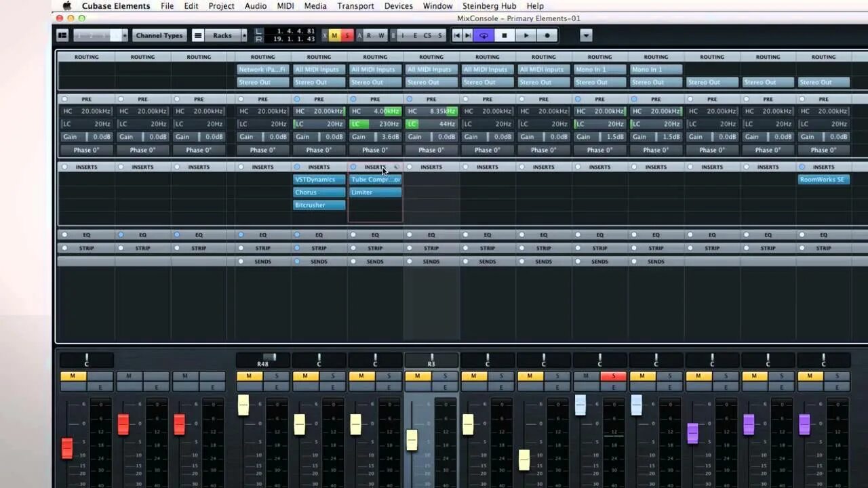Viewport: 868px width, 488px height.
Task: Open the window layout setup icon
Action: (x=62, y=35)
